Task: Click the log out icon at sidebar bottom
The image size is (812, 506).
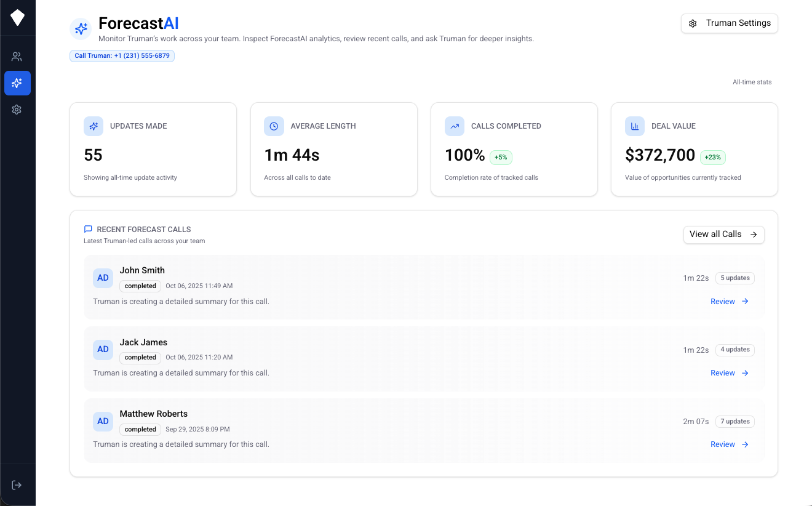Action: click(17, 484)
